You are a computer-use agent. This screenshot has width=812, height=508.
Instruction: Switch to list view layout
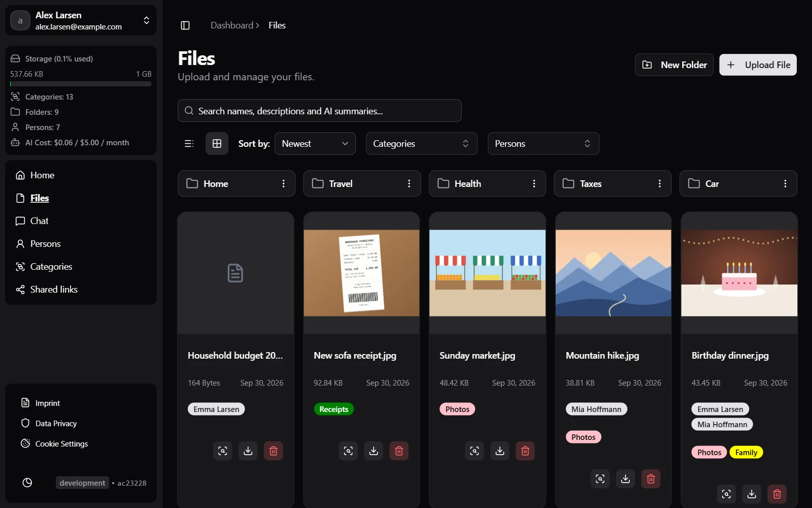(189, 144)
